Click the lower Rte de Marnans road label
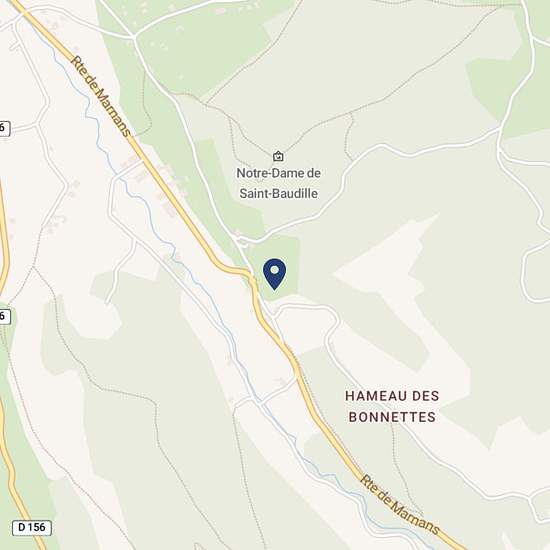 [400, 504]
